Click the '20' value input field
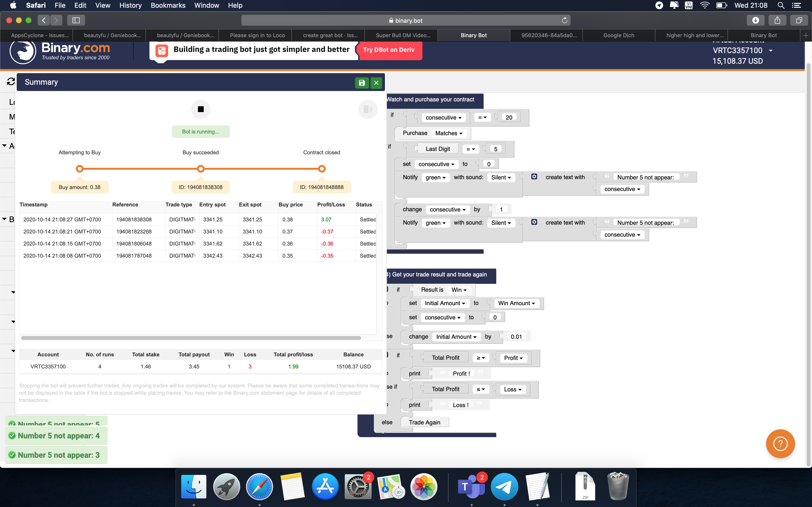This screenshot has width=812, height=507. tap(509, 117)
